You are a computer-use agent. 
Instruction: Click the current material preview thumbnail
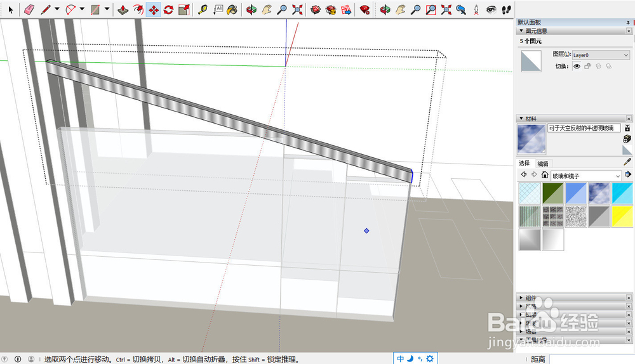pyautogui.click(x=531, y=139)
